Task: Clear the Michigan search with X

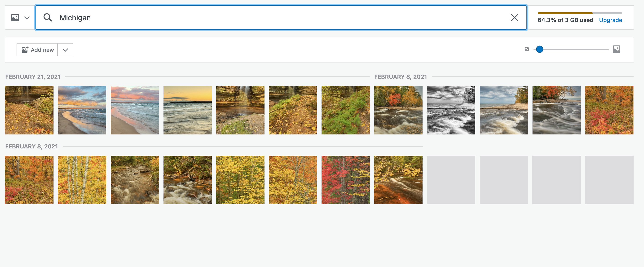Action: pyautogui.click(x=514, y=18)
